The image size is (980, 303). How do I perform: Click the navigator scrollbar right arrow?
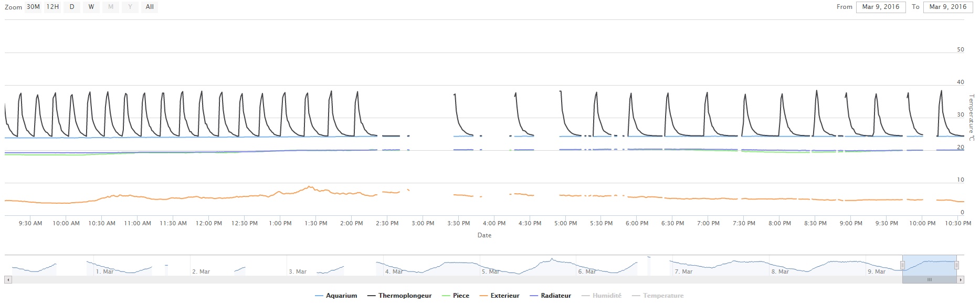click(x=961, y=280)
